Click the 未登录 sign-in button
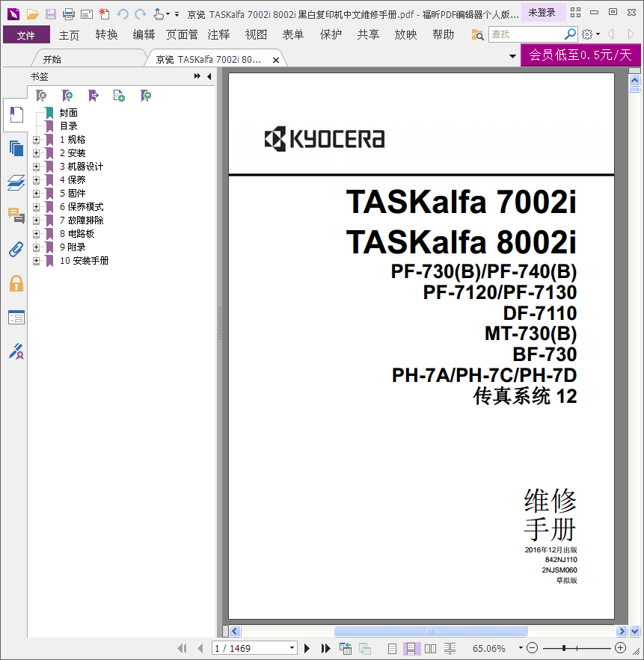 (542, 13)
